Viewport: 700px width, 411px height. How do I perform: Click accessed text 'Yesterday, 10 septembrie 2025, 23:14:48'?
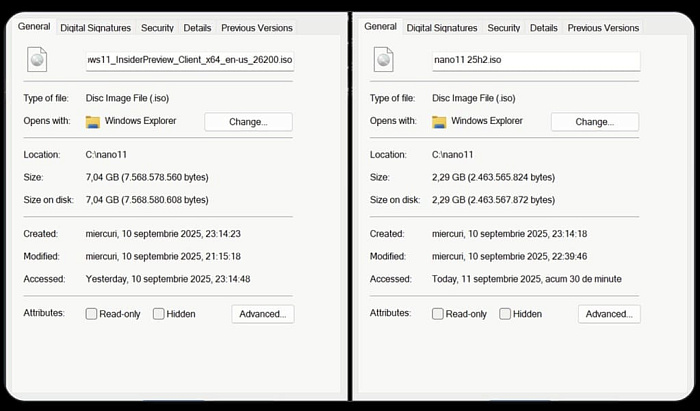point(168,279)
